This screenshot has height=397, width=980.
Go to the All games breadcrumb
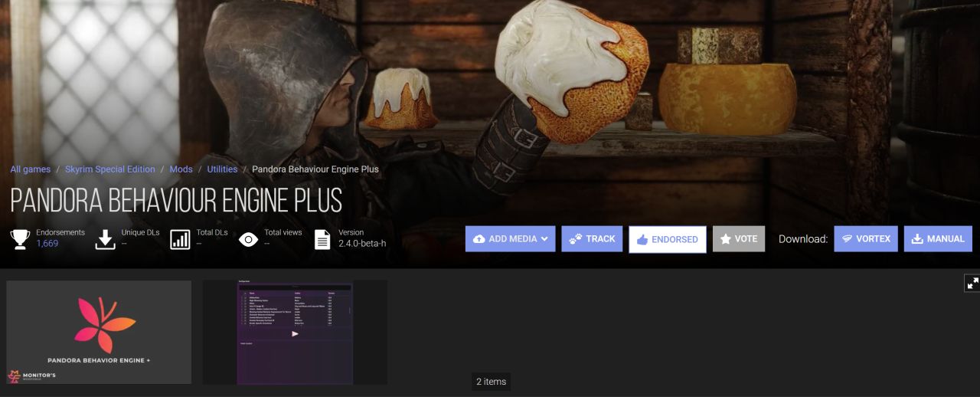tap(31, 169)
